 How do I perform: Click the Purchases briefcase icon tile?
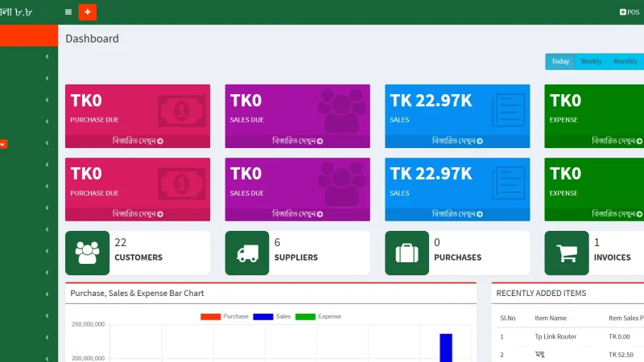(x=407, y=253)
